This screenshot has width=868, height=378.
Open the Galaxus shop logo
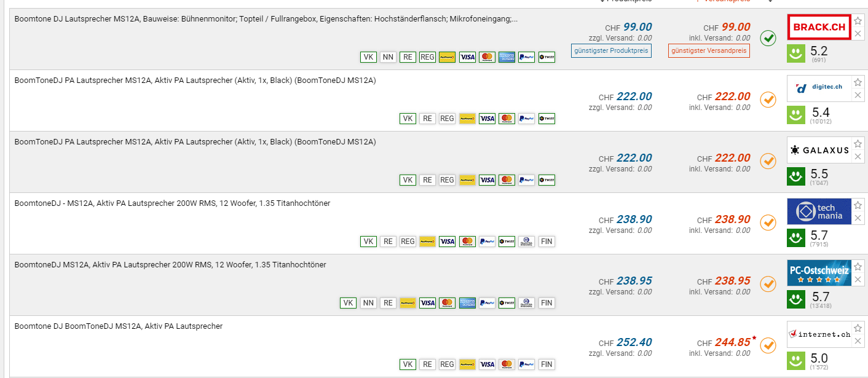coord(819,150)
